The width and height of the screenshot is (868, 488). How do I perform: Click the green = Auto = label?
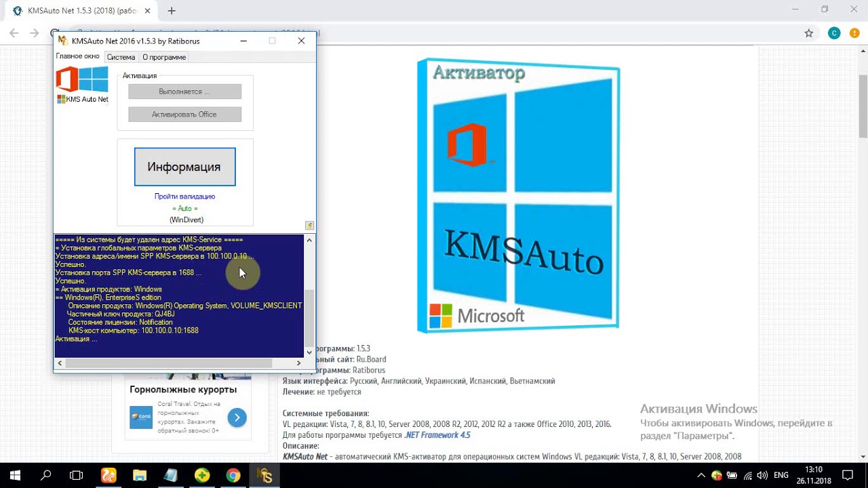coord(184,209)
